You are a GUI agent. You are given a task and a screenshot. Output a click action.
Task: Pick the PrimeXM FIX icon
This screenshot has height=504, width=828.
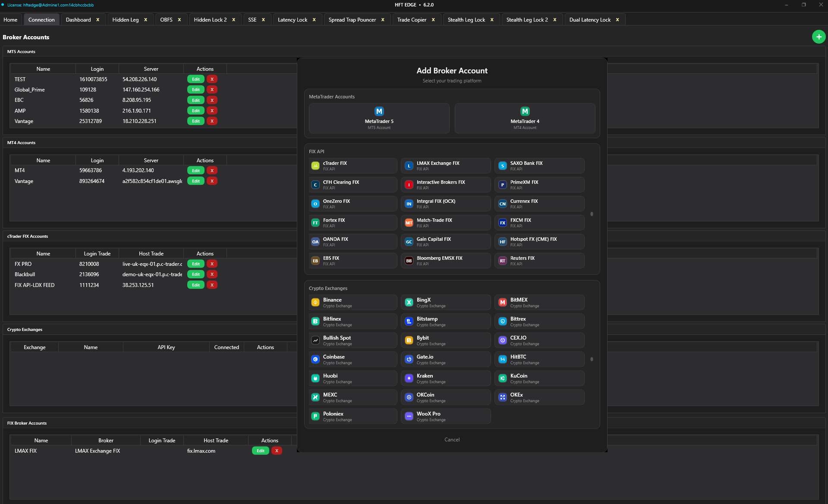[503, 185]
